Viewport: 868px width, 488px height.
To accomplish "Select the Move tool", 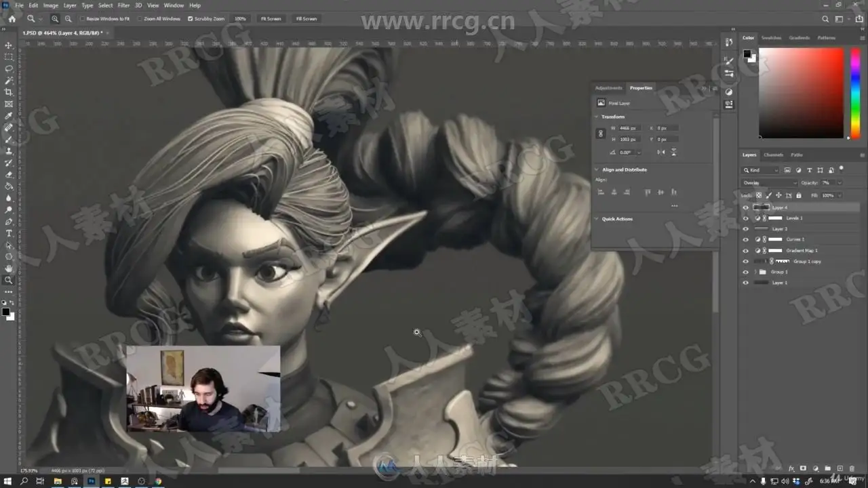I will [9, 45].
